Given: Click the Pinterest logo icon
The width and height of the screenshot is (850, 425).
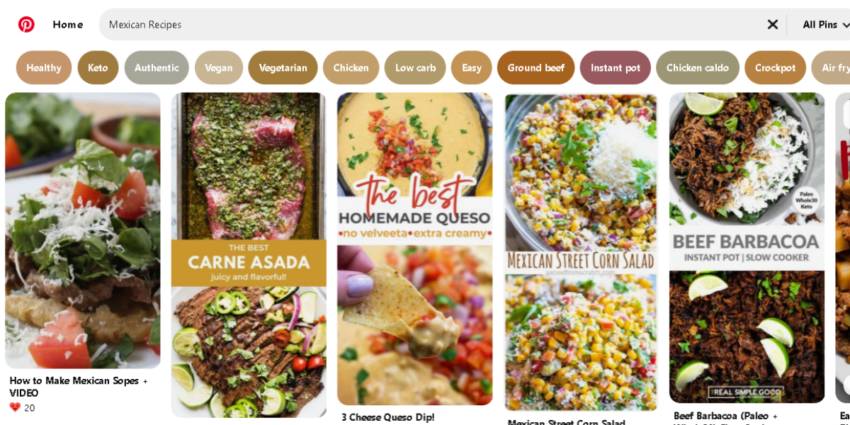Looking at the screenshot, I should [25, 24].
